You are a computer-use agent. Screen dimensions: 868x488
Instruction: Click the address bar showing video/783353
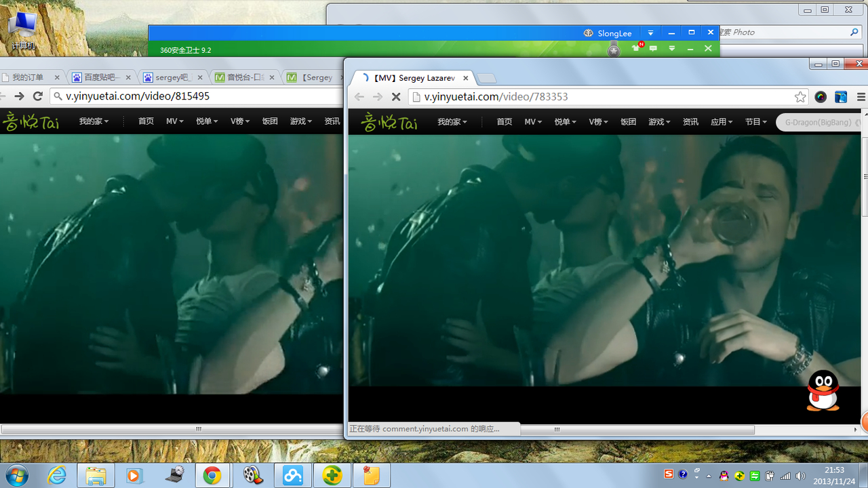coord(608,97)
